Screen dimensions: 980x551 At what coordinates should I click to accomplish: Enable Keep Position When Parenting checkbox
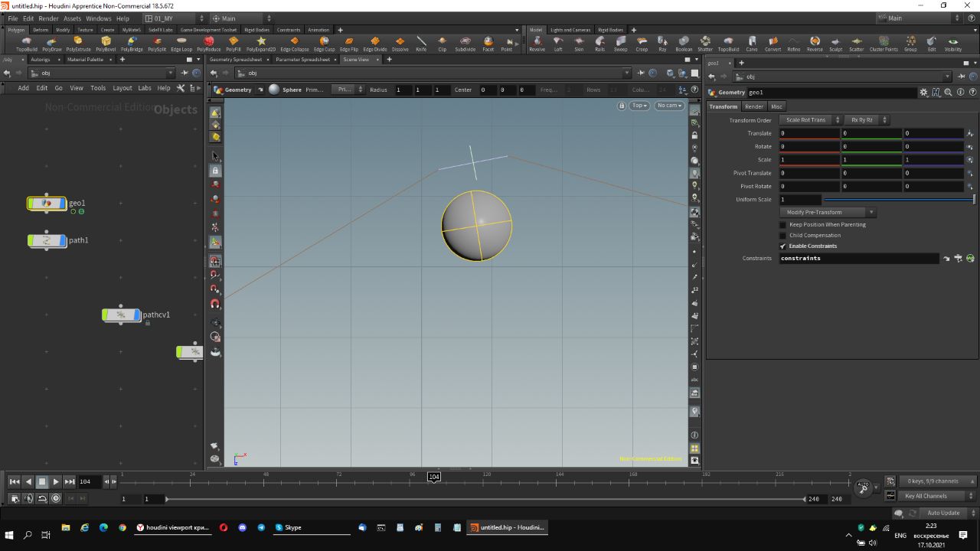click(782, 225)
